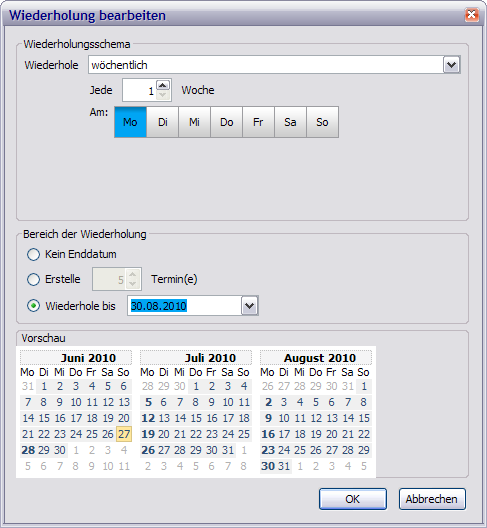Select highlighted June 27 in preview calendar

tap(124, 434)
